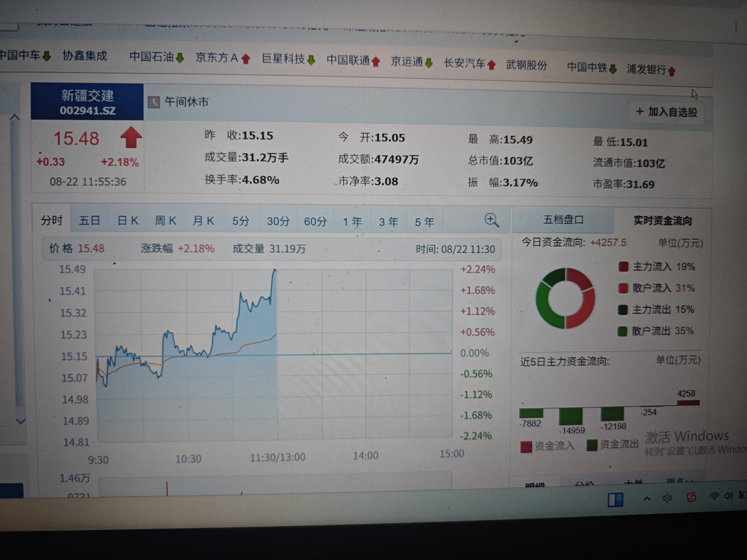Add stock via 加入自选股 button
Image resolution: width=747 pixels, height=560 pixels.
pyautogui.click(x=666, y=112)
